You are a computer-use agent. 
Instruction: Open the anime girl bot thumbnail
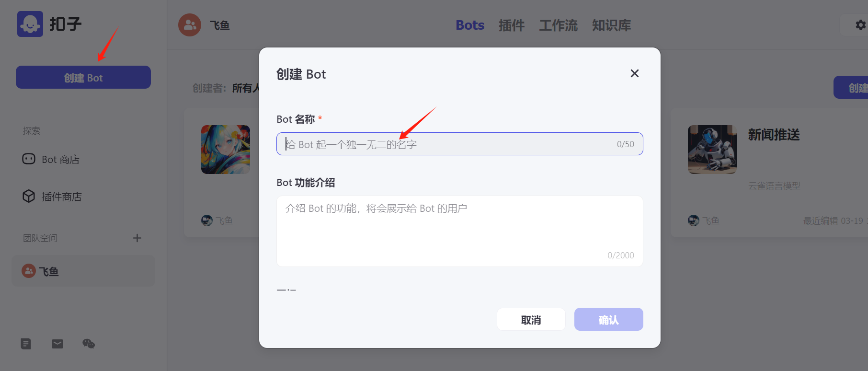pos(226,150)
